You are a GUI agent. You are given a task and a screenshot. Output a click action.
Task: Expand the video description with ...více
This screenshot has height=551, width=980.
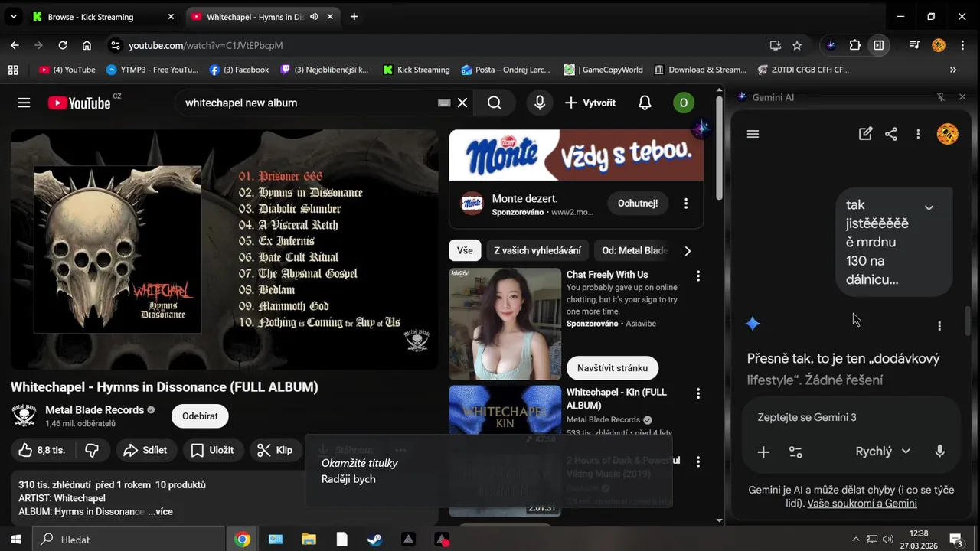click(160, 511)
